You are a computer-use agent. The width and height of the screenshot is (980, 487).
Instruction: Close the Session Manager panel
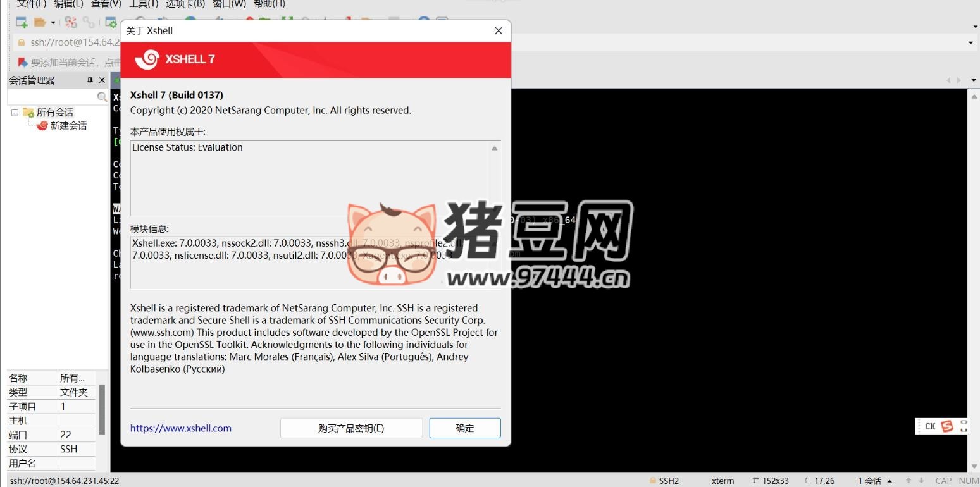click(x=102, y=80)
